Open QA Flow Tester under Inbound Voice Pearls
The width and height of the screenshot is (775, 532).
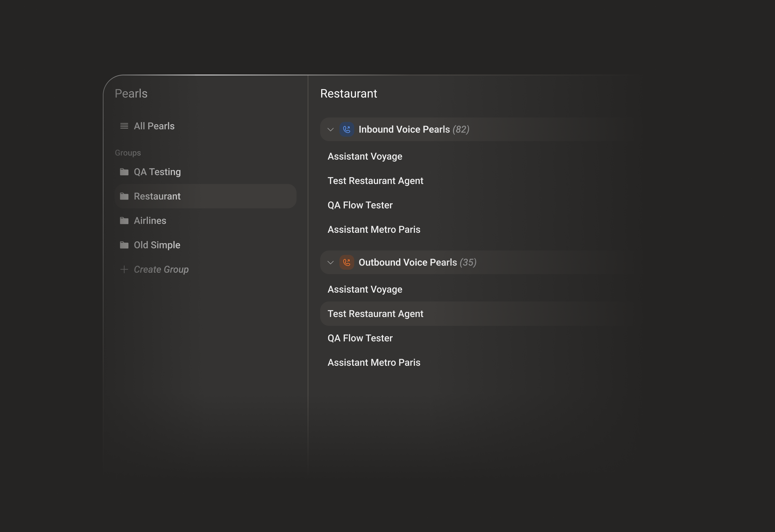[360, 205]
